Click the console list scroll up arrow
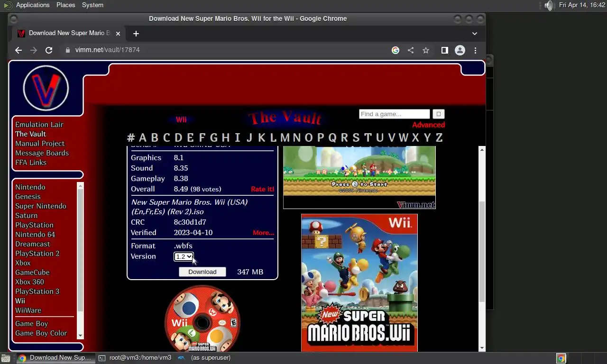Viewport: 607px width, 364px height. pos(80,186)
